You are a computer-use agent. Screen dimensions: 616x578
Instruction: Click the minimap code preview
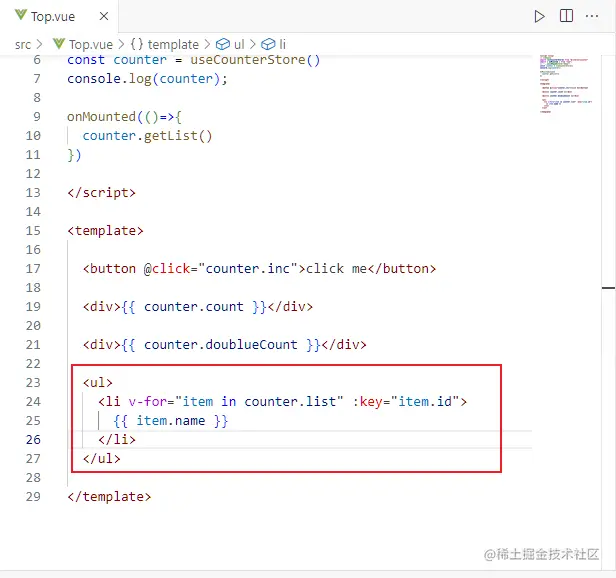tap(566, 84)
